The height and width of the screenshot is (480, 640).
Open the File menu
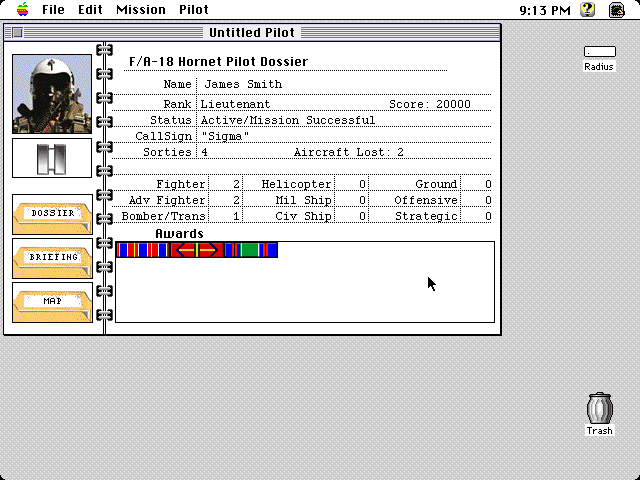tap(53, 9)
